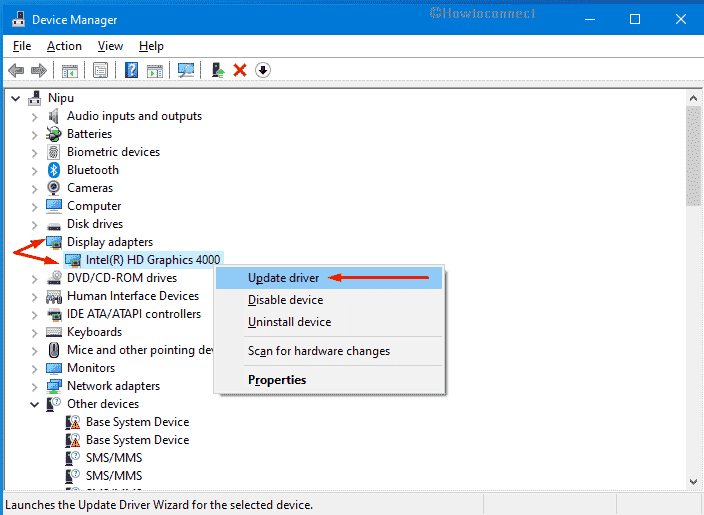
Task: Select the second Base System Device
Action: coord(137,440)
